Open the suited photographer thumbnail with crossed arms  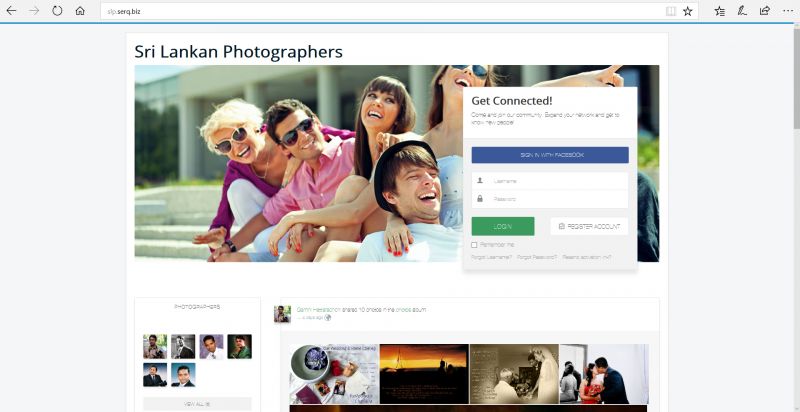pyautogui.click(x=155, y=375)
